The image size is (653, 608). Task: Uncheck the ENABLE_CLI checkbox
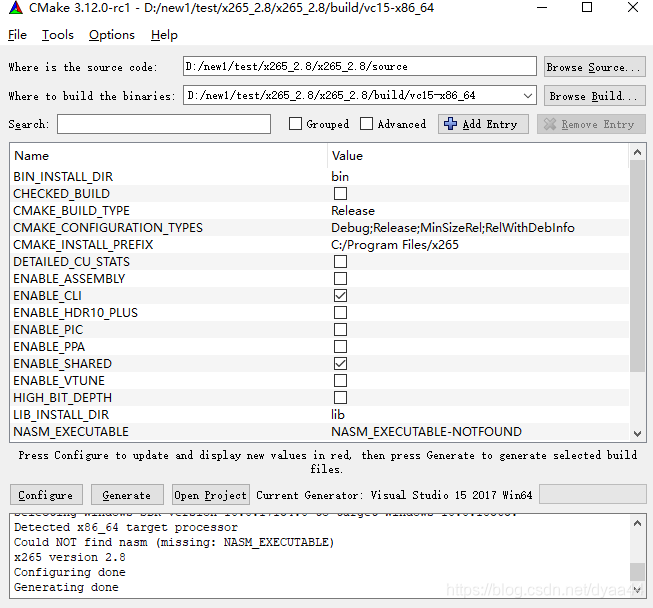click(340, 296)
